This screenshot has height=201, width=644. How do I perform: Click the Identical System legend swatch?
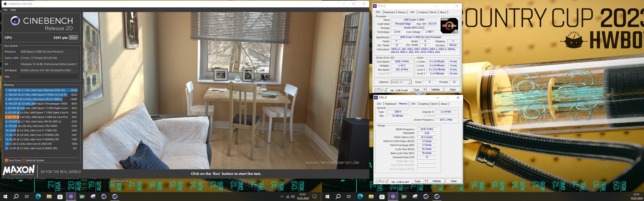(x=23, y=160)
